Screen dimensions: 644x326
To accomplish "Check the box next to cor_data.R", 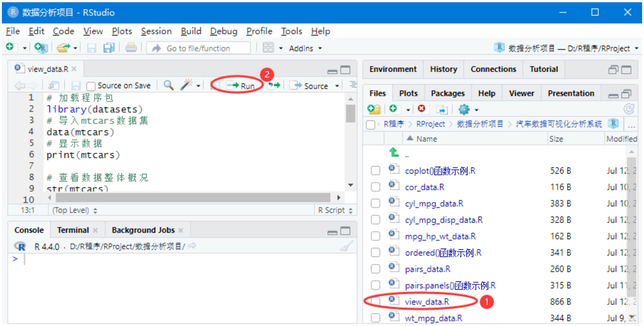I will coord(375,187).
